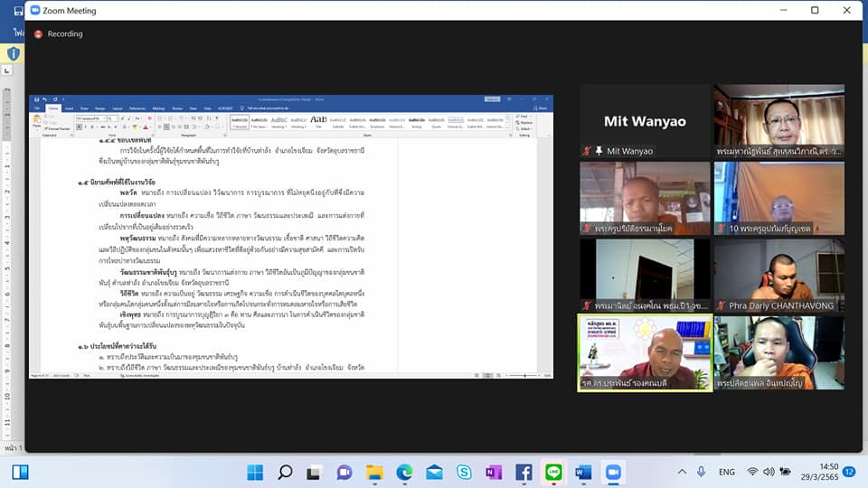The height and width of the screenshot is (488, 868).
Task: Select the Phra Daniy CHANTHAVONG video tile
Action: coord(778,276)
